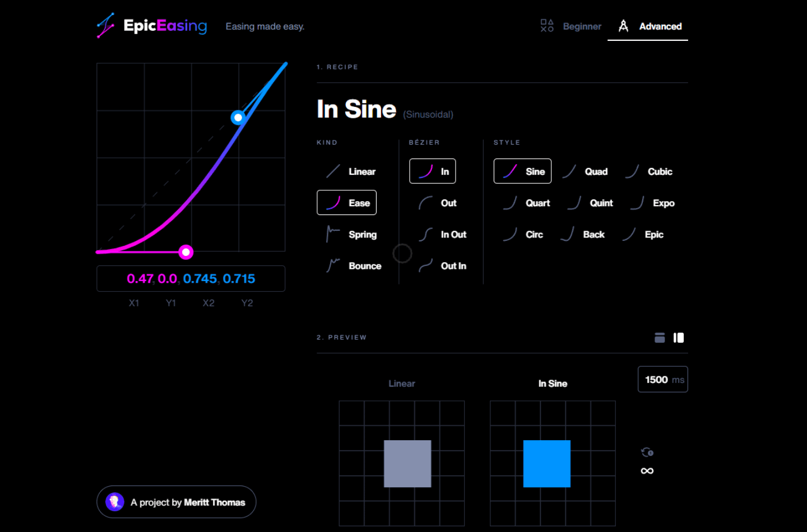Click the Y2 label under the curve

pyautogui.click(x=247, y=303)
